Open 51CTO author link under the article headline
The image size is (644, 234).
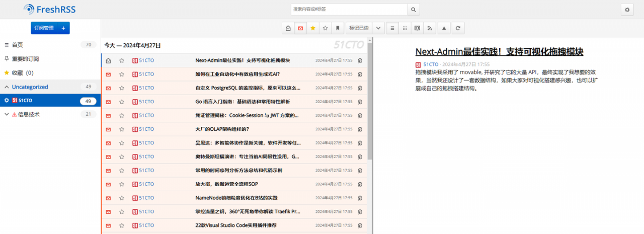pos(431,64)
